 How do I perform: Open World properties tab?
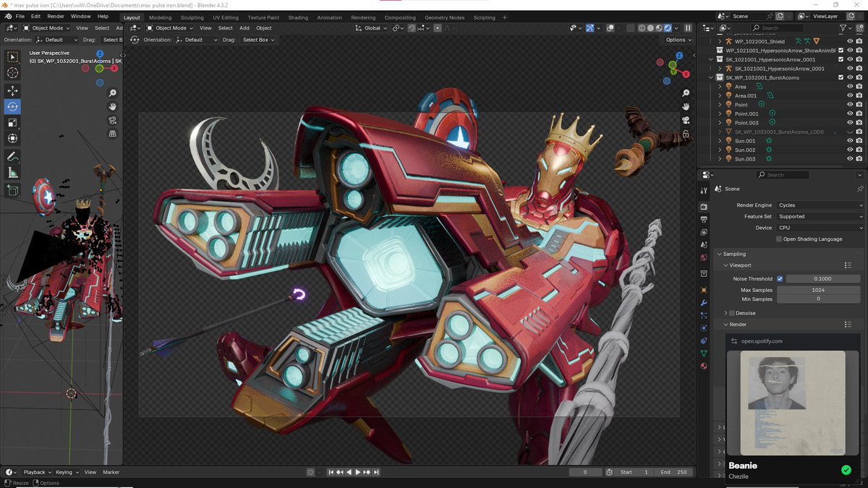(x=704, y=257)
